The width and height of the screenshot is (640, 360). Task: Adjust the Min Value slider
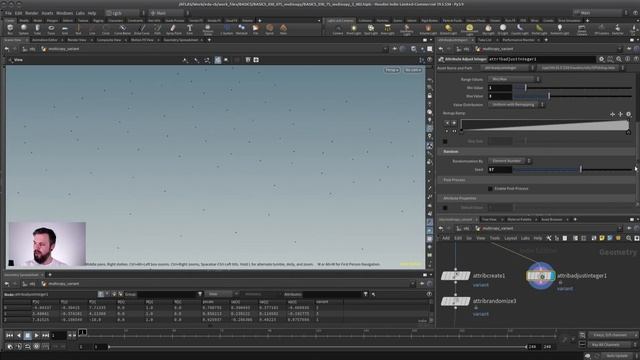tap(572, 87)
